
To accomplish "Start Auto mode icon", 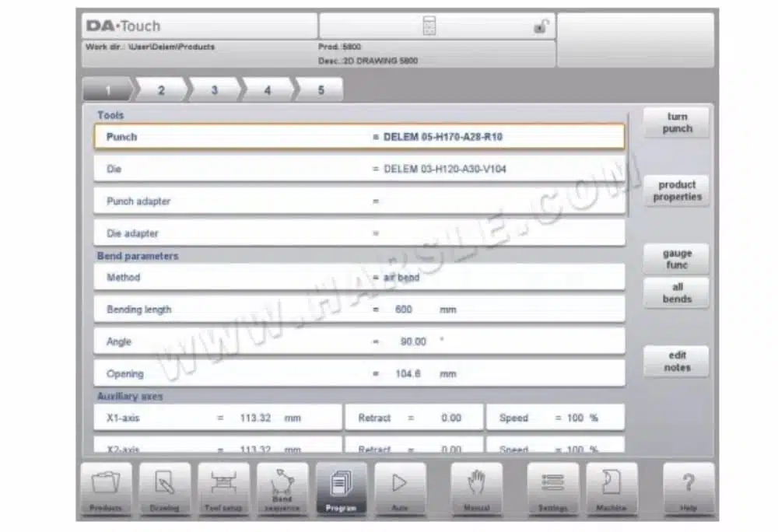I will point(400,489).
